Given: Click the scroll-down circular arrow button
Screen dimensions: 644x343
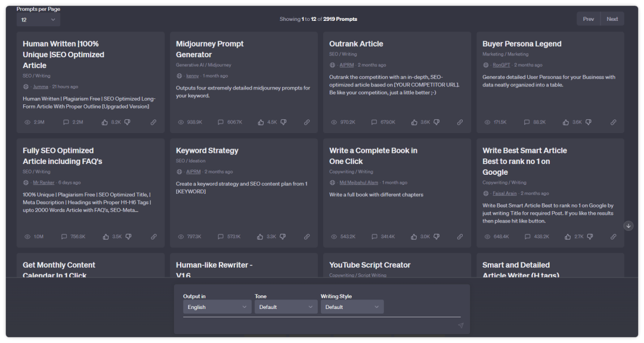Looking at the screenshot, I should (628, 226).
